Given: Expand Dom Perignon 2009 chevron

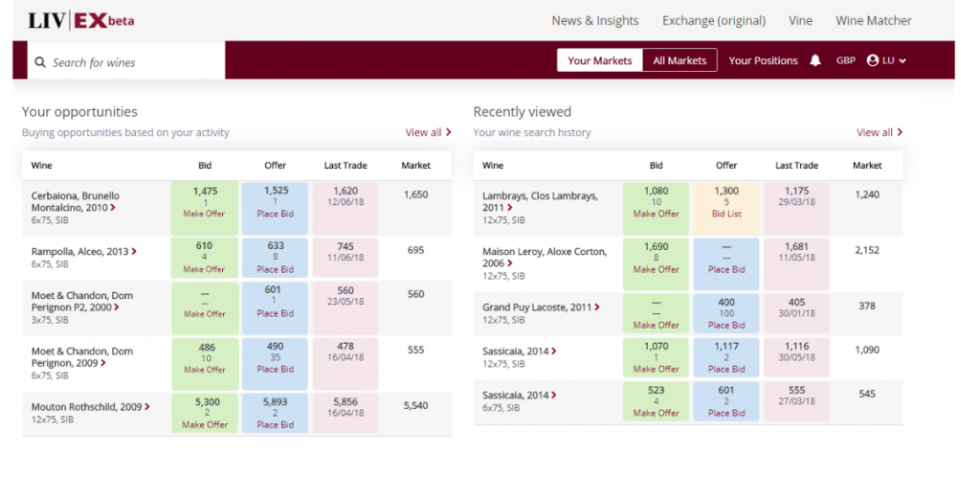Looking at the screenshot, I should tap(103, 363).
